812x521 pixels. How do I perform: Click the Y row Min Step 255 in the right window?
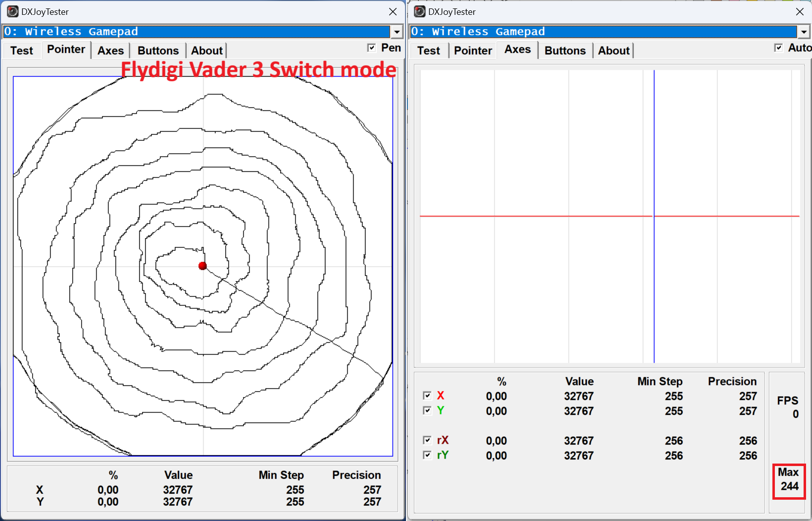click(x=674, y=411)
